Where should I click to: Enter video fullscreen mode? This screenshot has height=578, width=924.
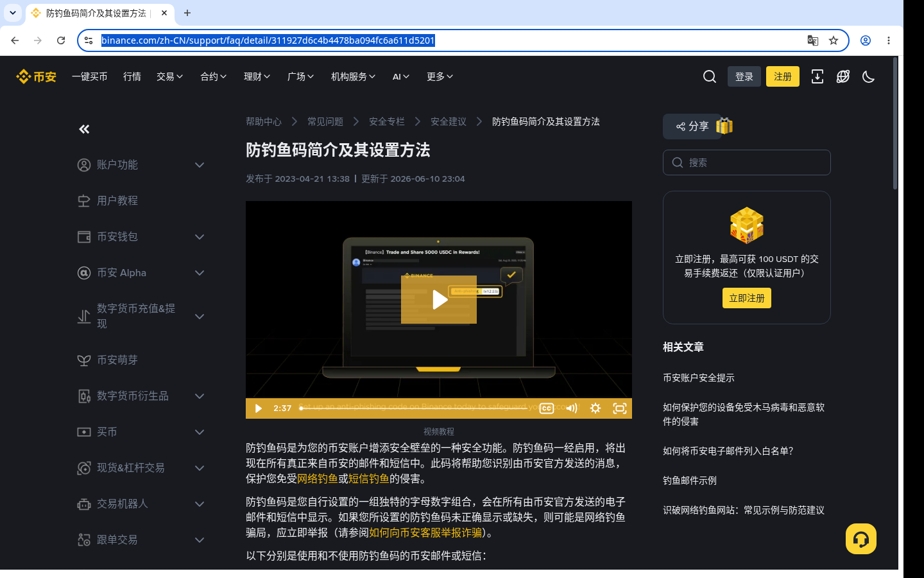pyautogui.click(x=620, y=408)
